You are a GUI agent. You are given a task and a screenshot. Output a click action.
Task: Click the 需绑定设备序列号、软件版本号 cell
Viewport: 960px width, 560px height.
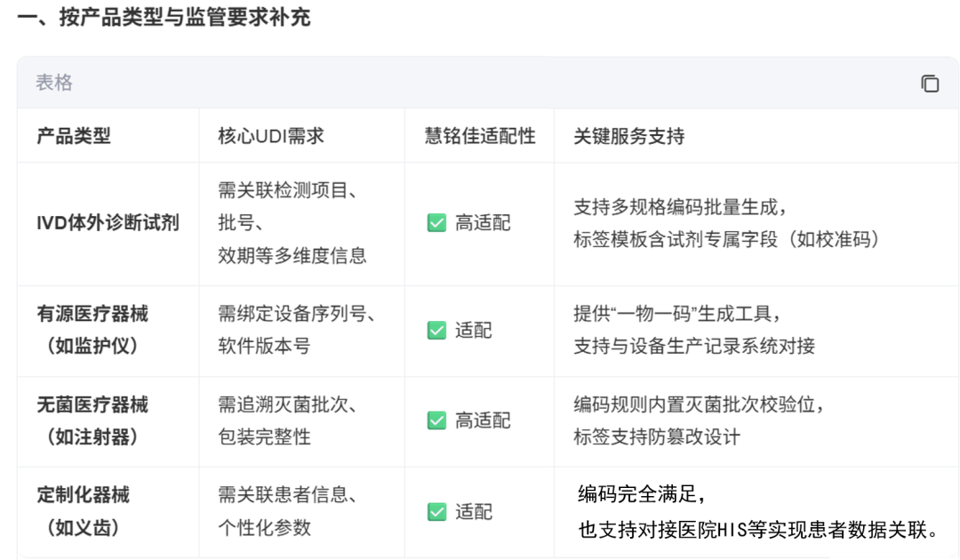[297, 330]
